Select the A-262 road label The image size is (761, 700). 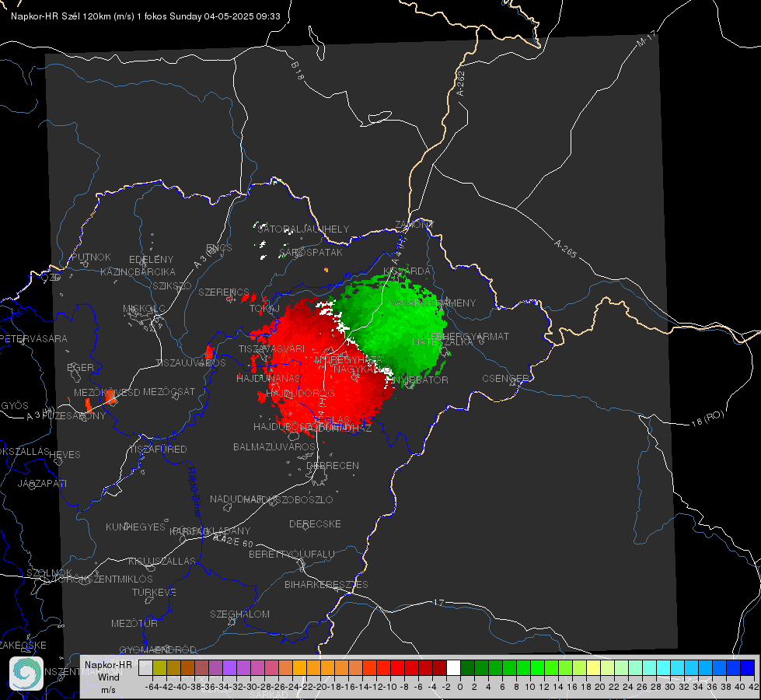click(461, 83)
